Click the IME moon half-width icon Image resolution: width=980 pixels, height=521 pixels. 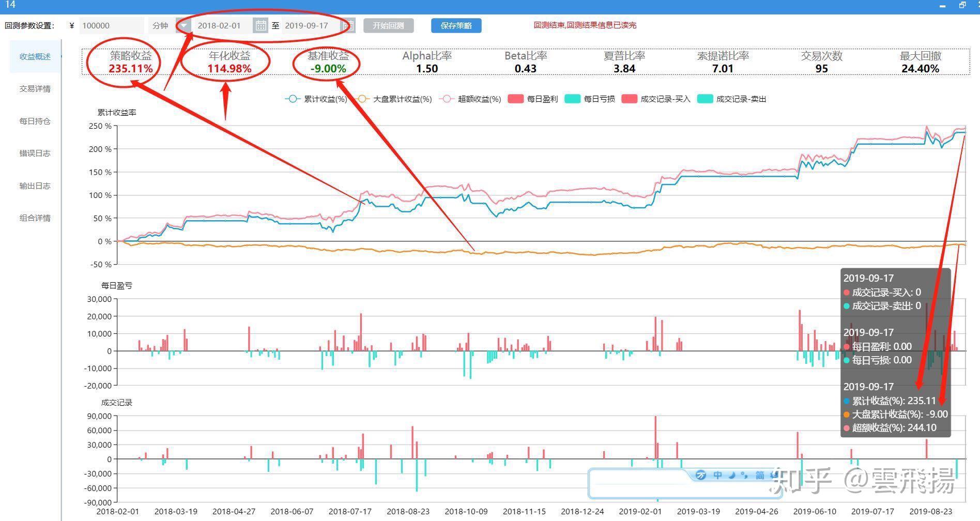coord(731,475)
